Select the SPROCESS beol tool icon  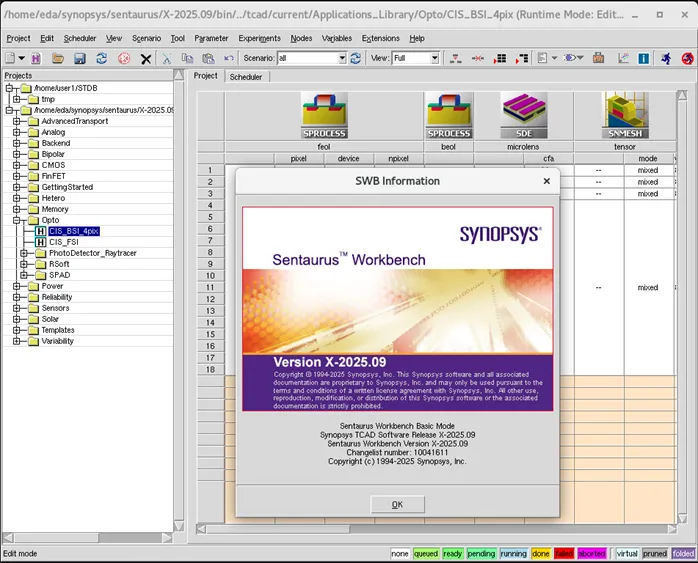click(x=449, y=116)
